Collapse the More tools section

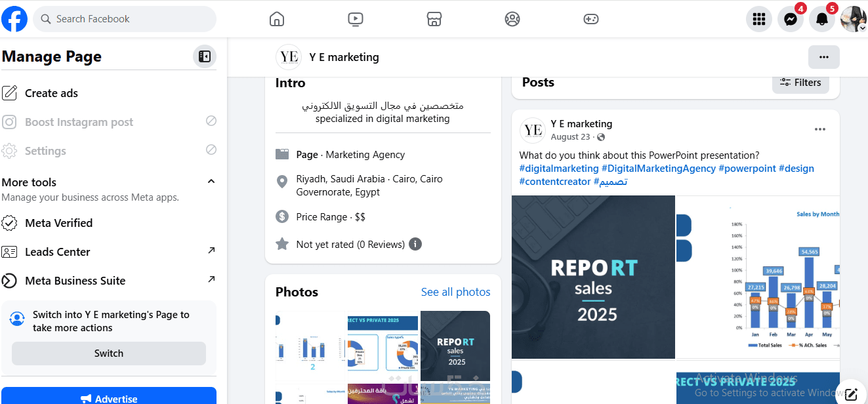click(x=211, y=181)
